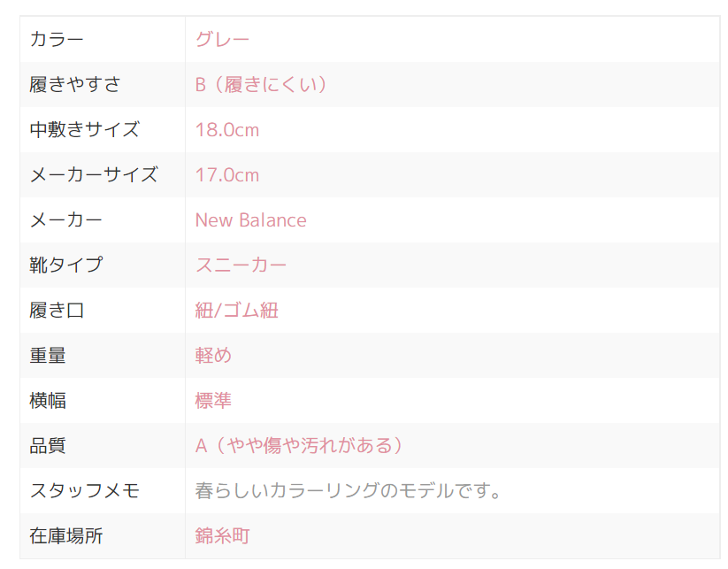The image size is (728, 569).
Task: Click the グレー color link
Action: tap(222, 40)
